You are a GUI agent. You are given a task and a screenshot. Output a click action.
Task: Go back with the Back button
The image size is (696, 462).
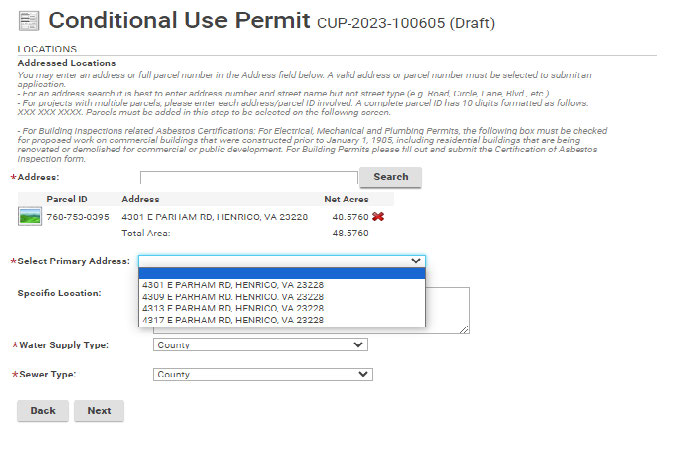tap(43, 411)
